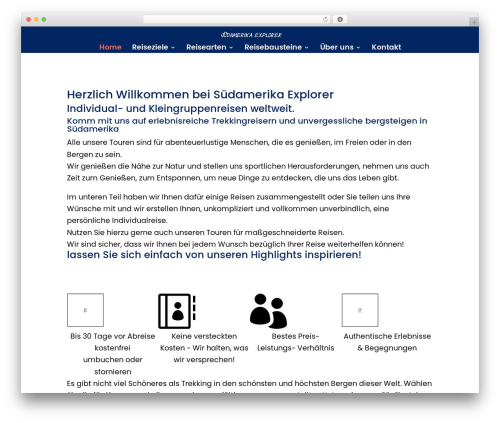500x423 pixels.
Task: Click text 'Bestes Preis- Leistungs- Verhältnis'
Action: point(296,342)
